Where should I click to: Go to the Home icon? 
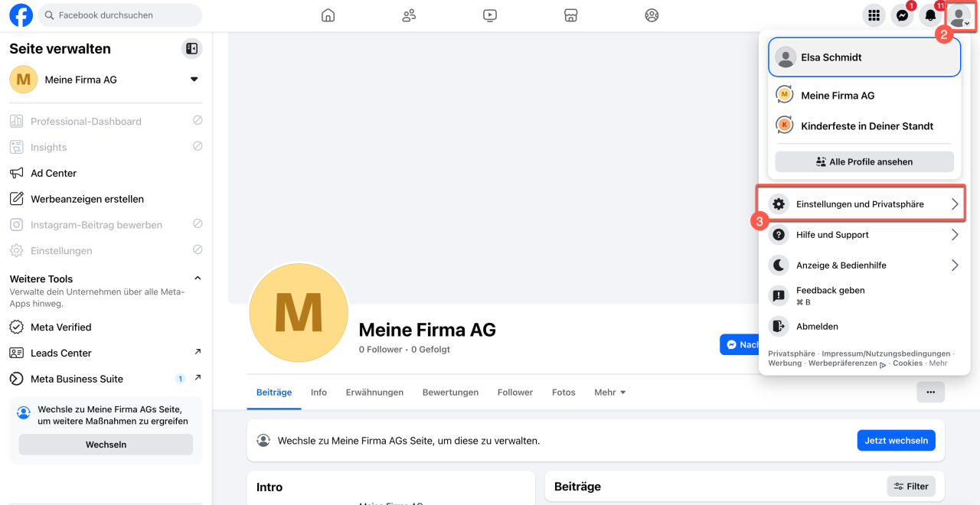328,15
